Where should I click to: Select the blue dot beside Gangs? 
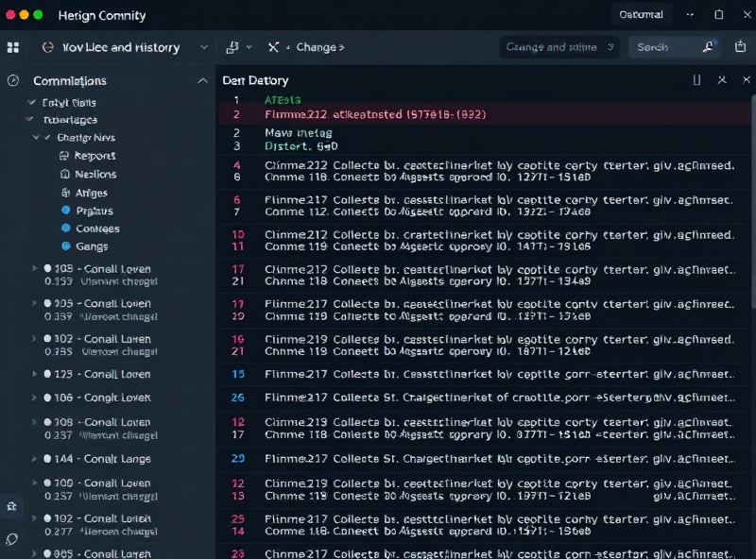pos(66,246)
